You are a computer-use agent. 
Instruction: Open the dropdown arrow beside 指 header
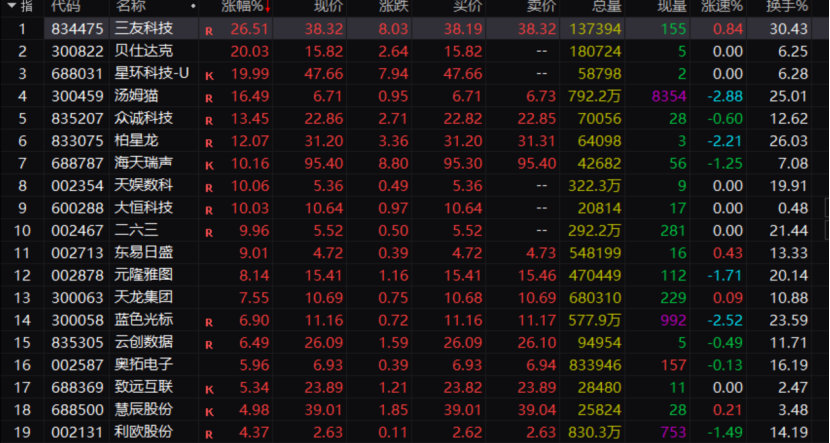point(8,7)
